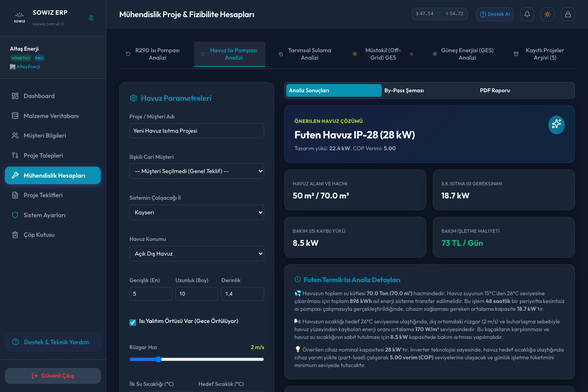The image size is (588, 392).
Task: Click the Destek & Teknik Yardım button
Action: click(53, 342)
